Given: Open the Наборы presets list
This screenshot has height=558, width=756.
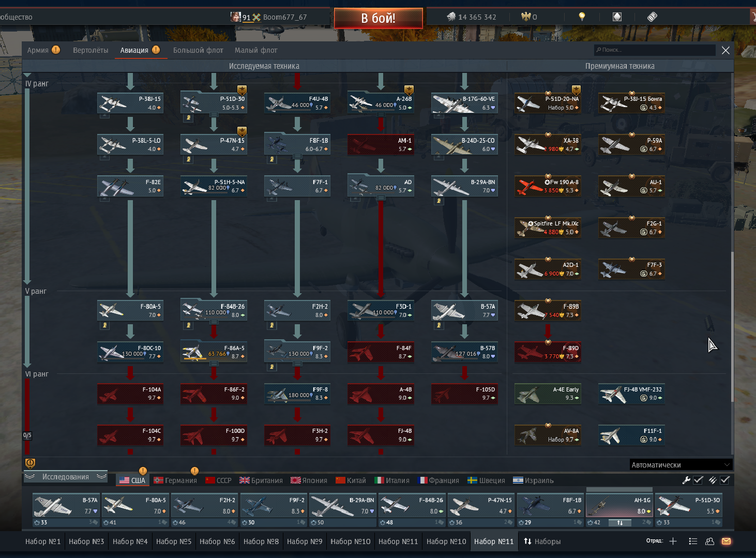Looking at the screenshot, I should [542, 541].
